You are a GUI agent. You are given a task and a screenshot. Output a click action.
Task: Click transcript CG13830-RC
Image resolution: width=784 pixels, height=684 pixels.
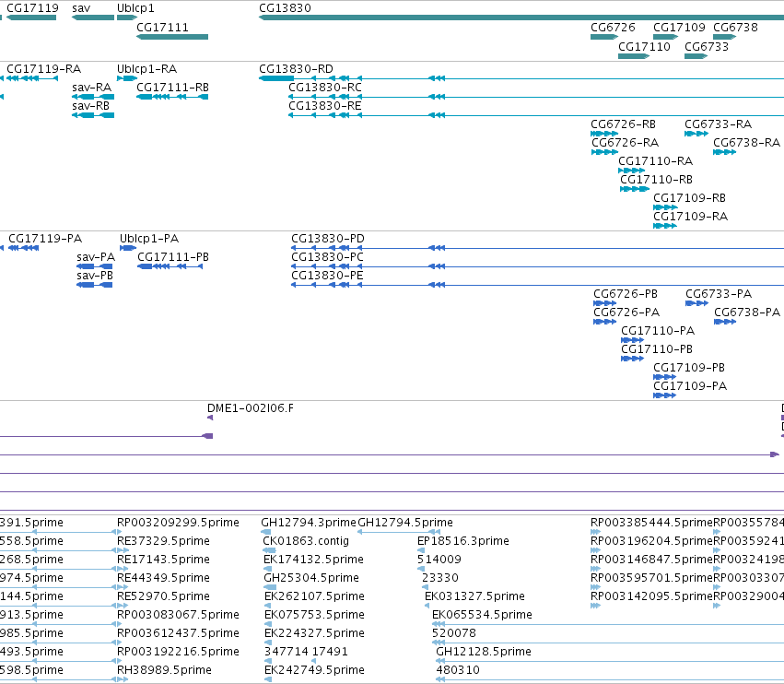pyautogui.click(x=325, y=87)
